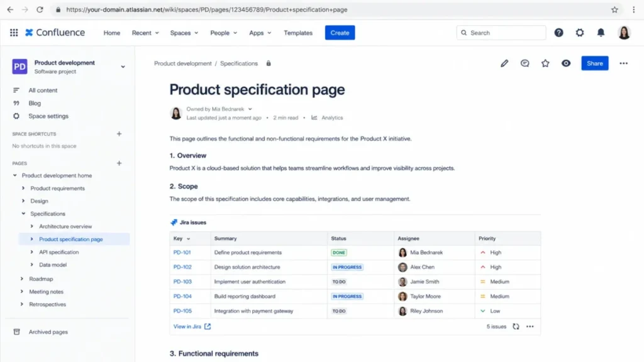Open Confluence settings gear icon
This screenshot has width=644, height=362.
(579, 33)
